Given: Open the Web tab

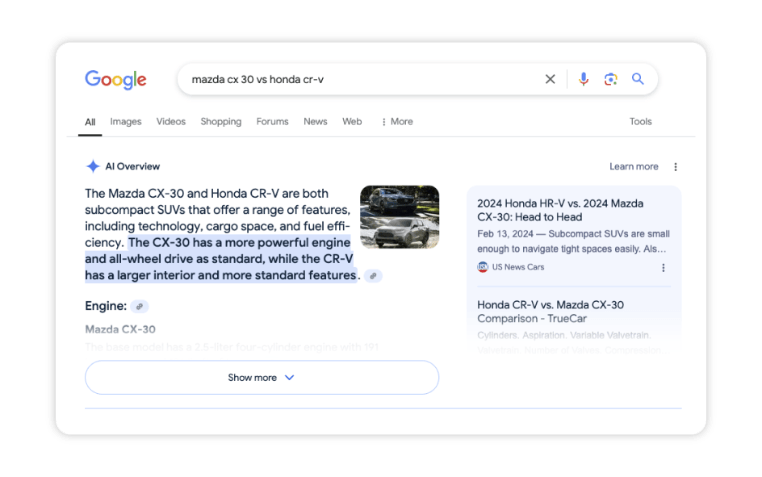Looking at the screenshot, I should pyautogui.click(x=352, y=121).
